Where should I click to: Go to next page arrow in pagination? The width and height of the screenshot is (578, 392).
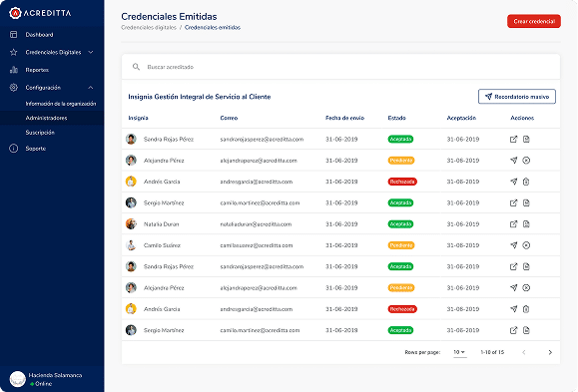pos(550,352)
